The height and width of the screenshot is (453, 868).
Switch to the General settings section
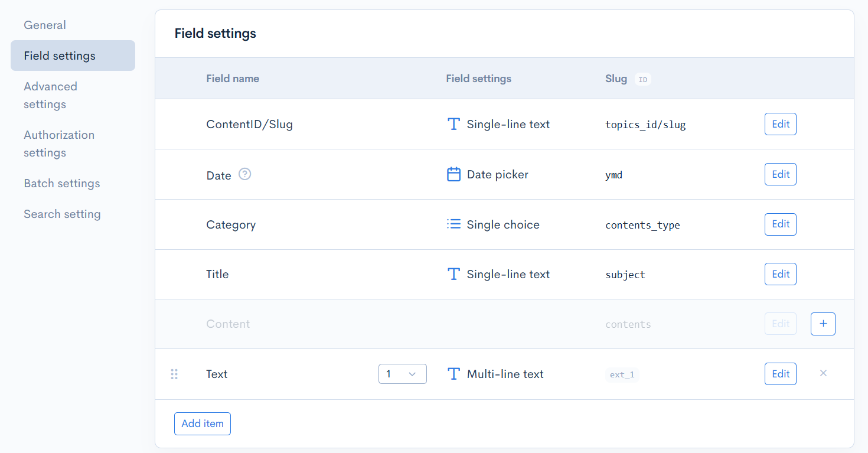coord(44,25)
